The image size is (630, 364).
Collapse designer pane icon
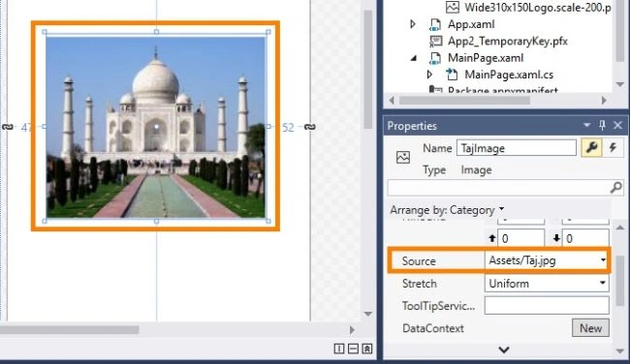click(367, 349)
